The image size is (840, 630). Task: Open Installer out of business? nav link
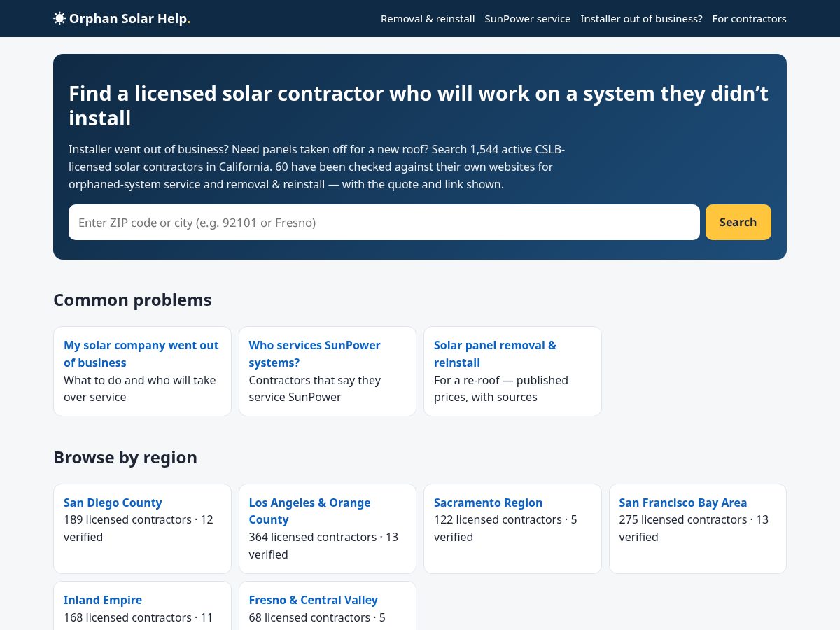click(x=641, y=19)
